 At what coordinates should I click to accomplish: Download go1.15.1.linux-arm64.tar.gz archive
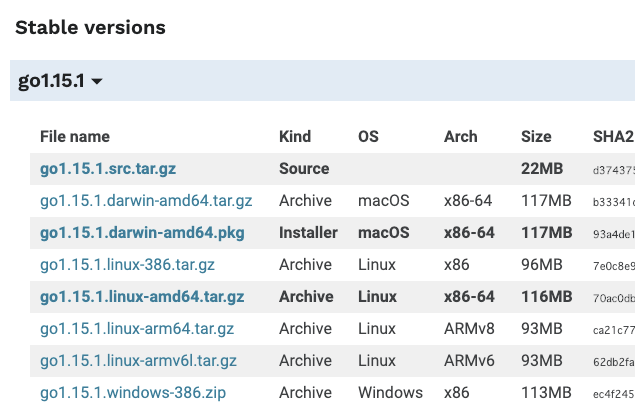pos(137,329)
